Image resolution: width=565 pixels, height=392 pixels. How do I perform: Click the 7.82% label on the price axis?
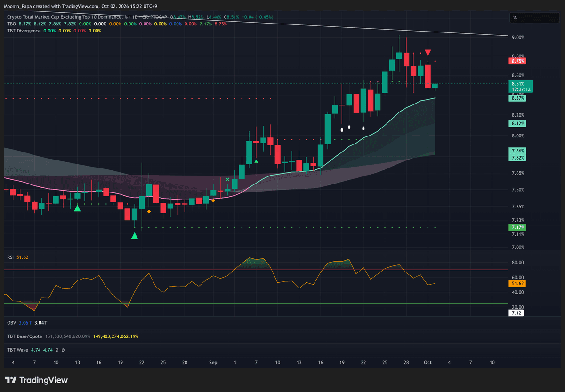click(x=517, y=158)
